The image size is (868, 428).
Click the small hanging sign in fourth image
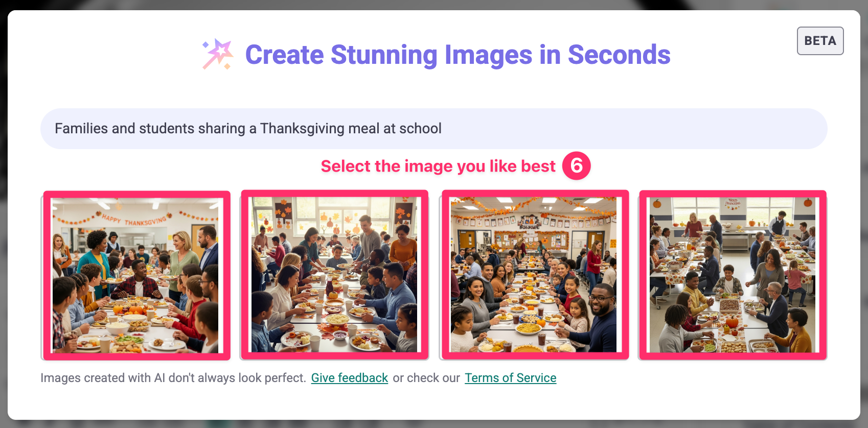(x=733, y=202)
